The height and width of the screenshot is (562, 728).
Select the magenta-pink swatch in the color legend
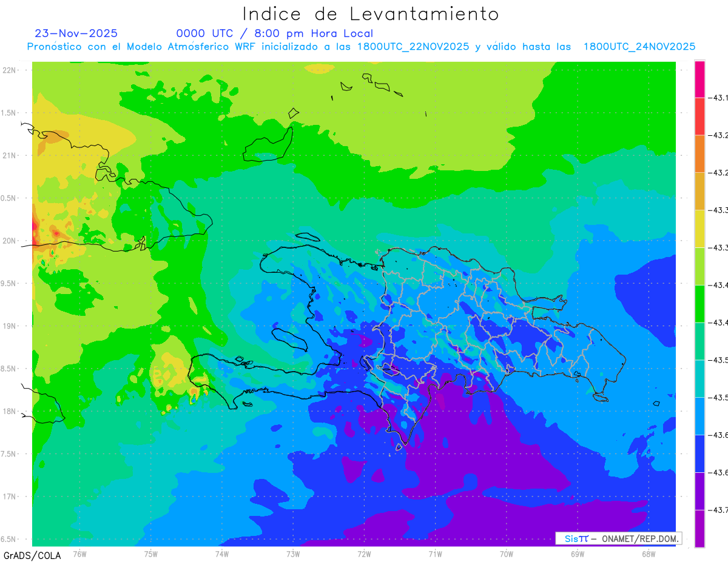(699, 79)
